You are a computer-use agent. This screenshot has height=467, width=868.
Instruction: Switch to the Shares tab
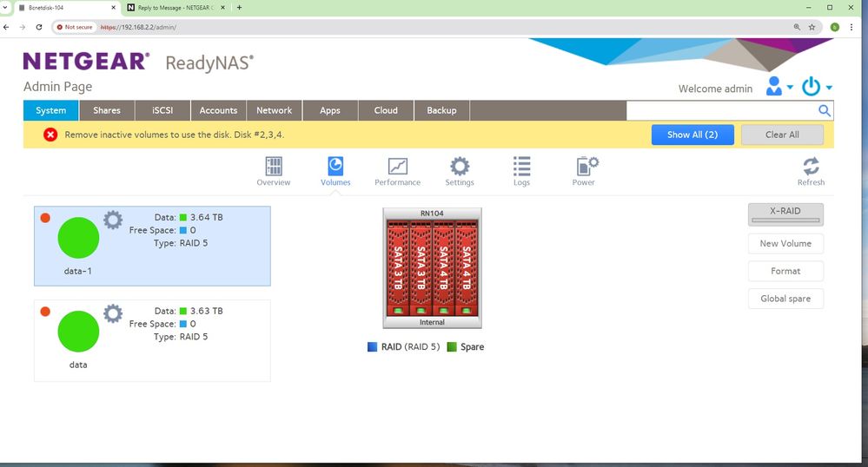tap(107, 110)
